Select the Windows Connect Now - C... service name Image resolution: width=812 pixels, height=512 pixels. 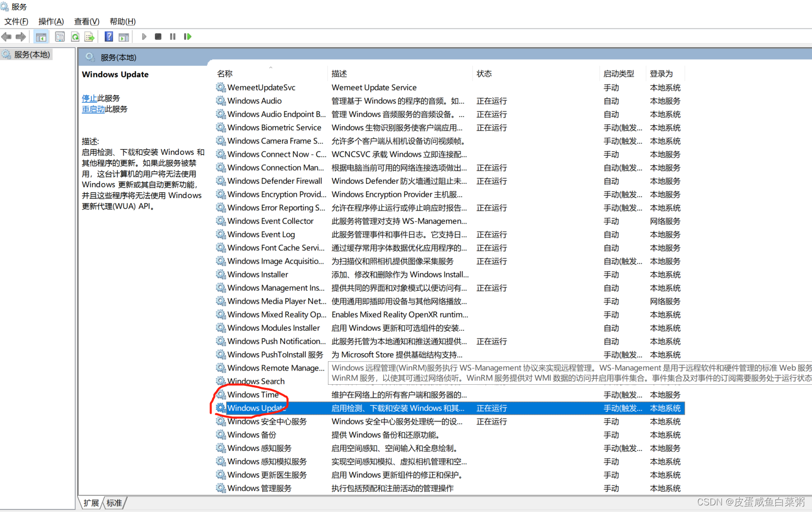tap(277, 154)
